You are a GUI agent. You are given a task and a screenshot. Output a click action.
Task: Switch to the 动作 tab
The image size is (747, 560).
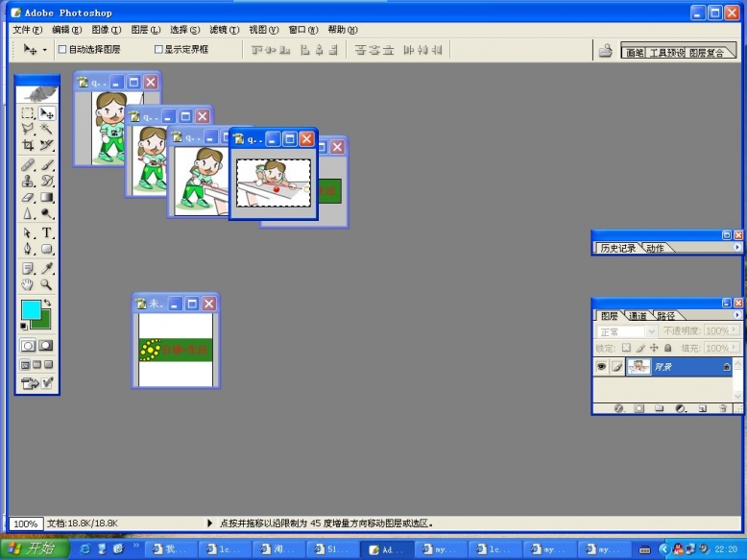tap(655, 248)
